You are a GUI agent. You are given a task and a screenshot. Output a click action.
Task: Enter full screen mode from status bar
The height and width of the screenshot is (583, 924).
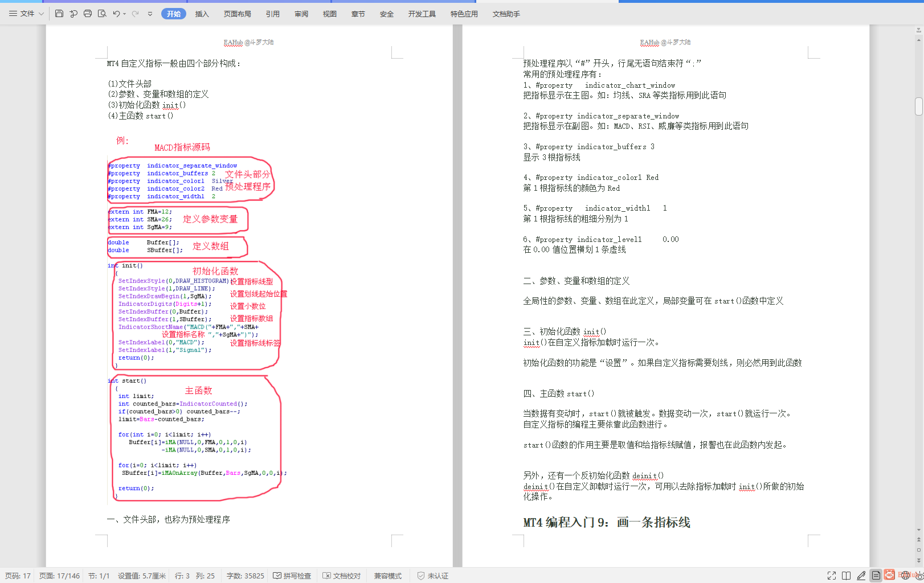[832, 576]
